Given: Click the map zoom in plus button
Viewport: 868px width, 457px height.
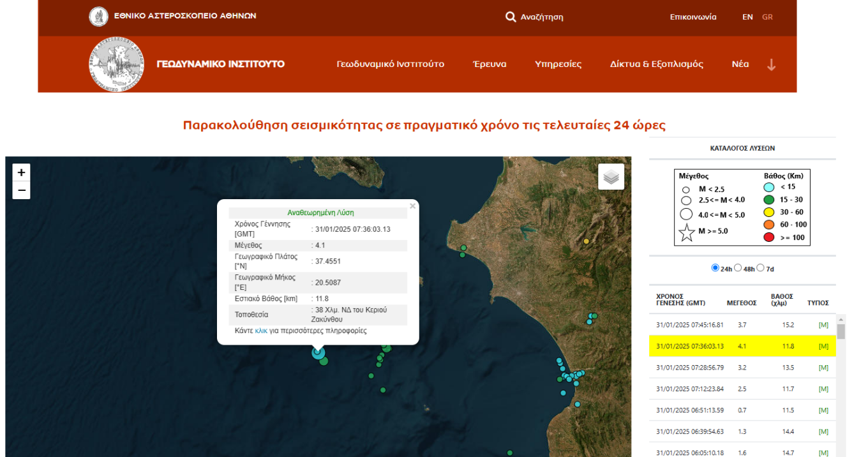Looking at the screenshot, I should 21,172.
